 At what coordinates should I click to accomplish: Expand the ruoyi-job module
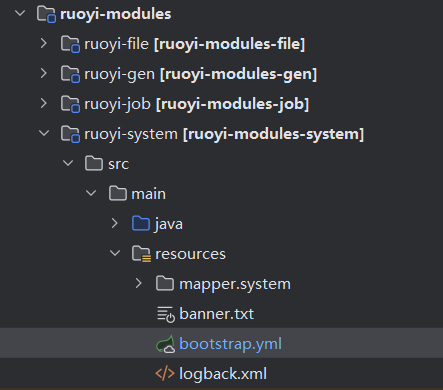point(44,103)
